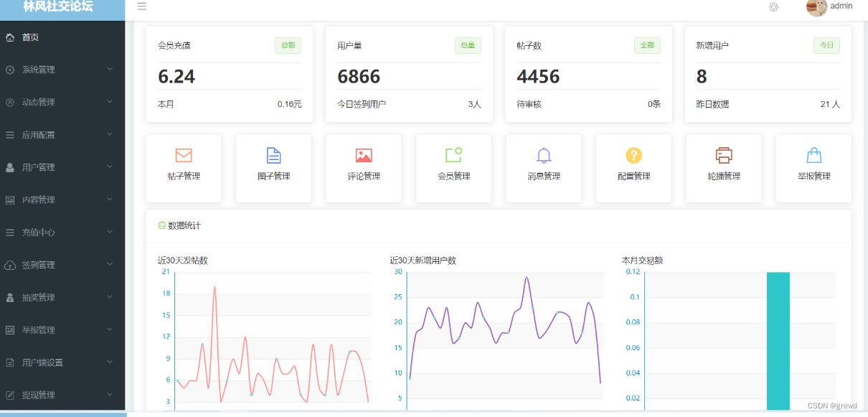This screenshot has width=868, height=417.
Task: Click the 今日 badge on 新增用户 card
Action: [x=828, y=45]
